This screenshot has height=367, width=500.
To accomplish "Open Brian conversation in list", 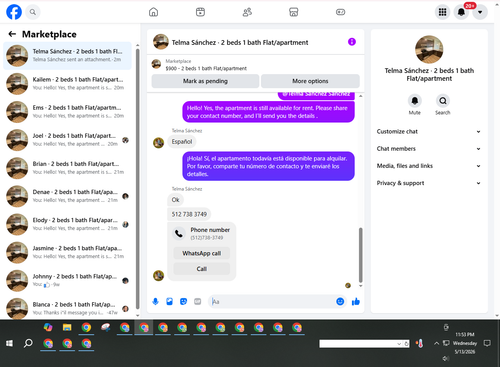I will [67, 168].
